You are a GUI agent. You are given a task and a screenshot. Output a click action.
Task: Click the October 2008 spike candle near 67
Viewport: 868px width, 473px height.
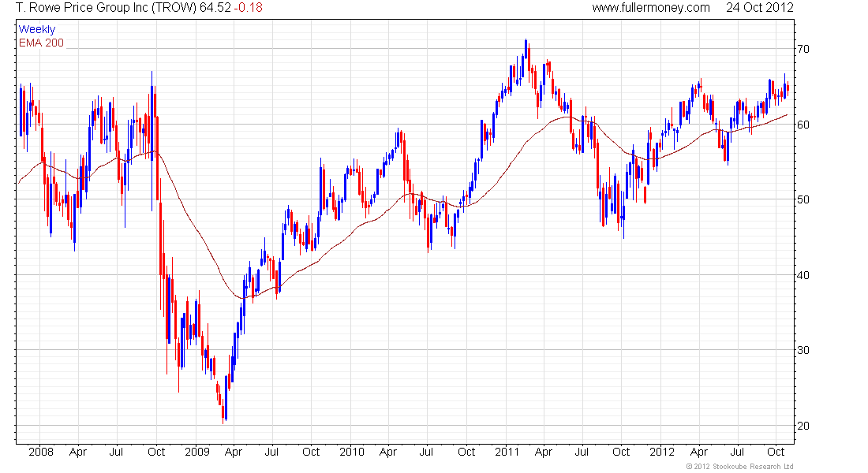tap(152, 141)
